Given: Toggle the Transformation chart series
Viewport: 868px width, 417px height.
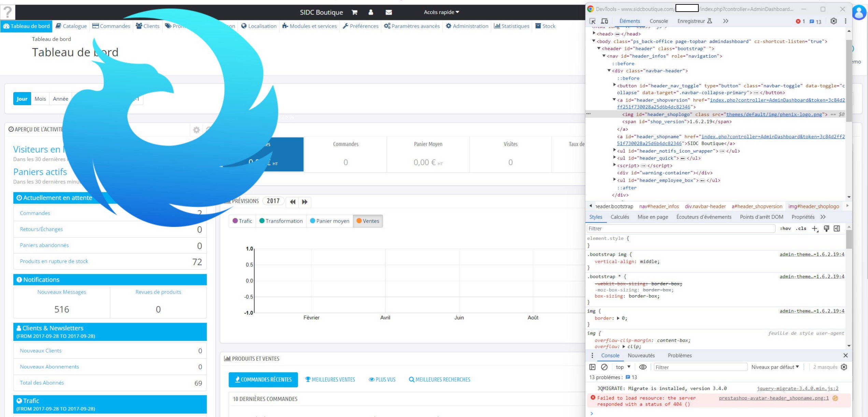Looking at the screenshot, I should [x=281, y=221].
